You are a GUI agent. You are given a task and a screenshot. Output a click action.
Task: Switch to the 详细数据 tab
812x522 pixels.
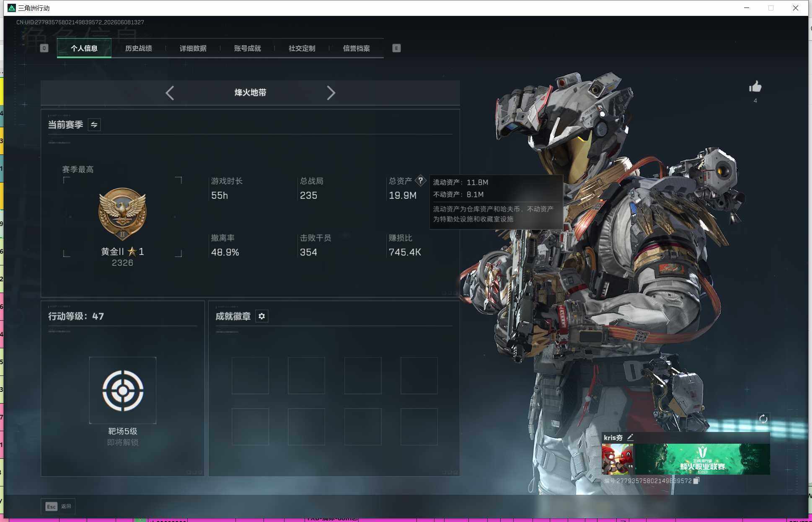coord(193,48)
